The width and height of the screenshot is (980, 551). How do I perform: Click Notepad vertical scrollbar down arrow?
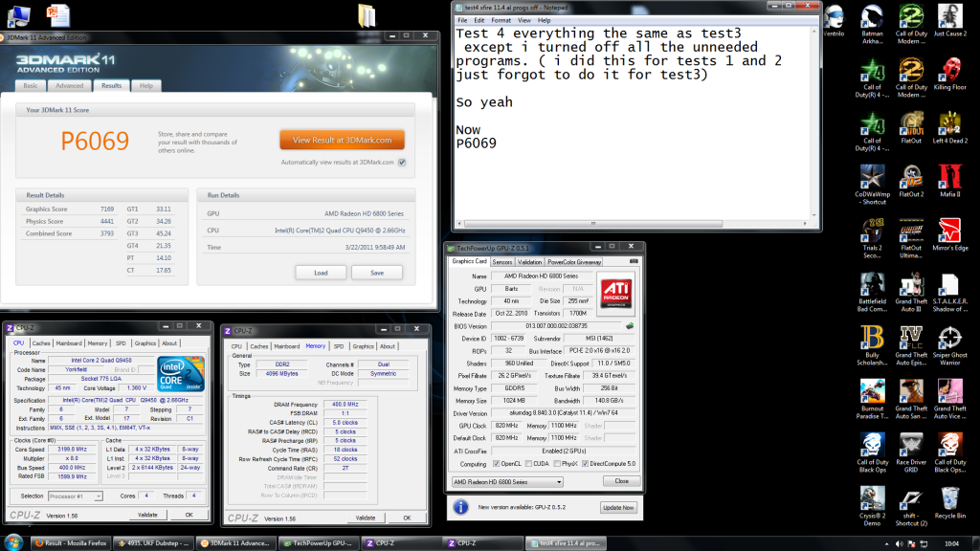813,215
